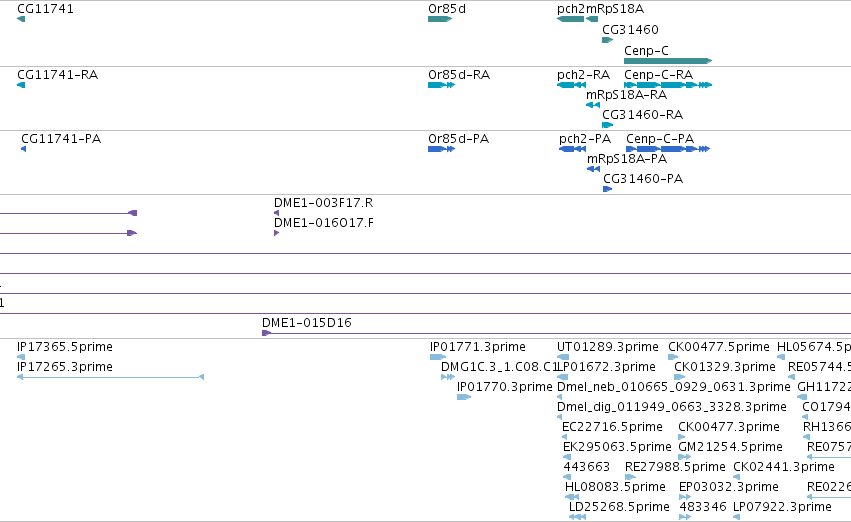Click the CG11741-PA protein label
This screenshot has width=851, height=522.
click(x=61, y=139)
